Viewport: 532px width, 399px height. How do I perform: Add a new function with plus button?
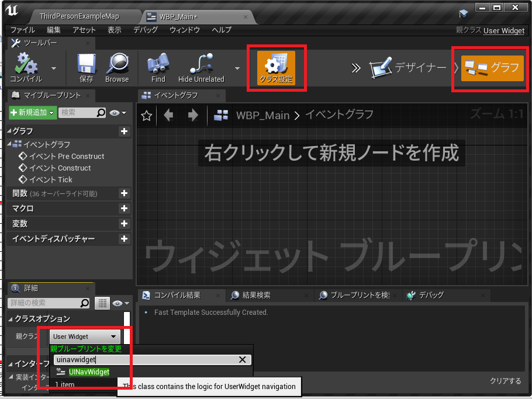click(x=124, y=193)
